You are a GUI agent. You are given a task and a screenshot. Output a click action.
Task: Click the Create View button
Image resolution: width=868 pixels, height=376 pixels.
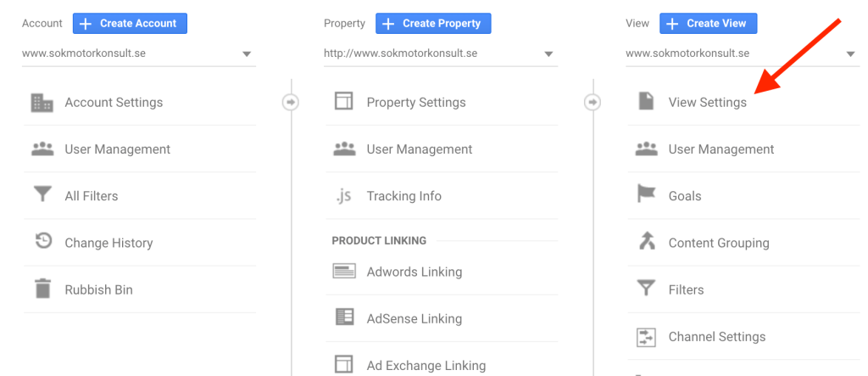click(708, 23)
